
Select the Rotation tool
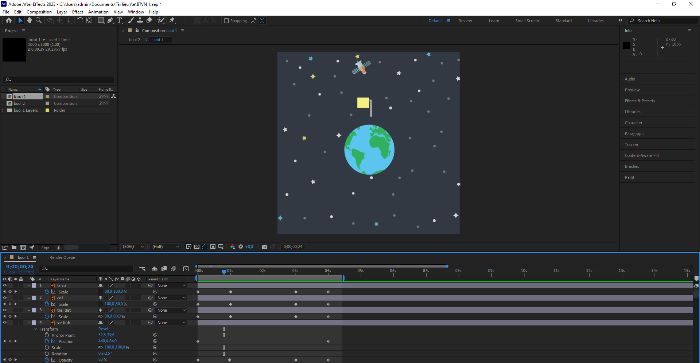[x=79, y=21]
